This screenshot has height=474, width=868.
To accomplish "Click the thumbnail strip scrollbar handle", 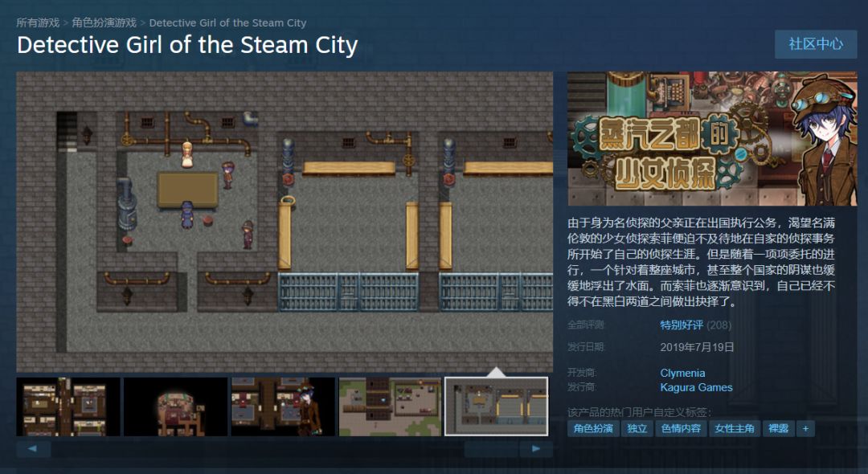I will pos(492,448).
